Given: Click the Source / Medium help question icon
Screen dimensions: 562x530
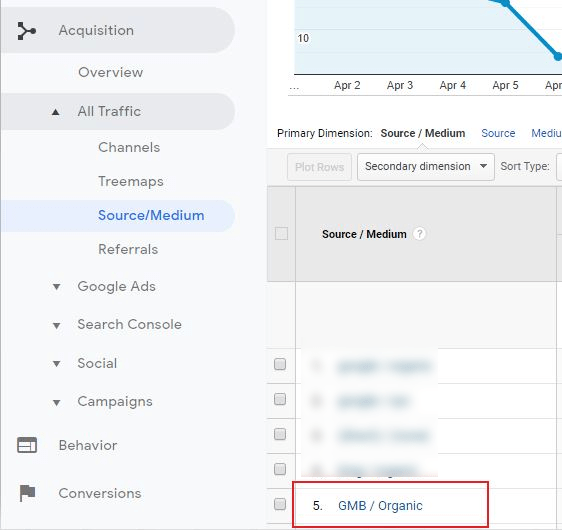Looking at the screenshot, I should tap(419, 234).
